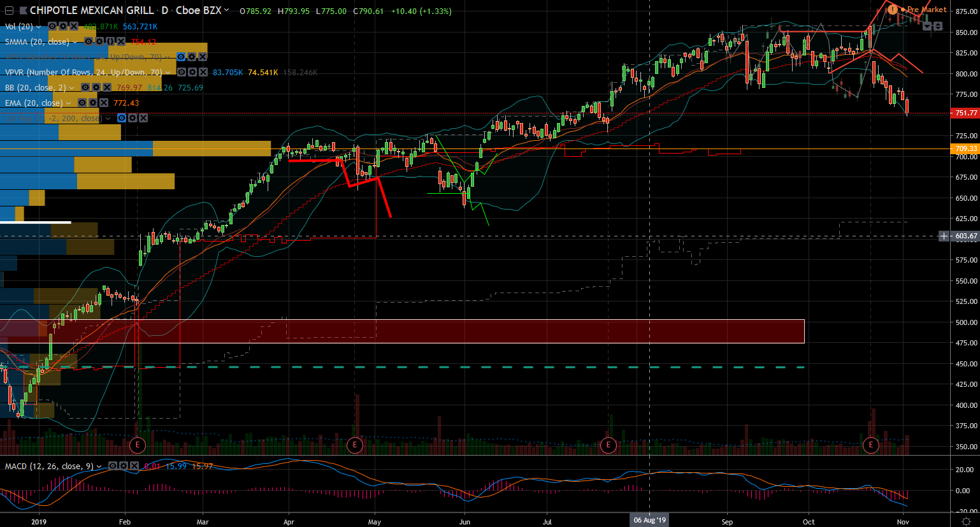Remove the VPVR indicator
Viewport: 980px width, 527px height.
[203, 72]
